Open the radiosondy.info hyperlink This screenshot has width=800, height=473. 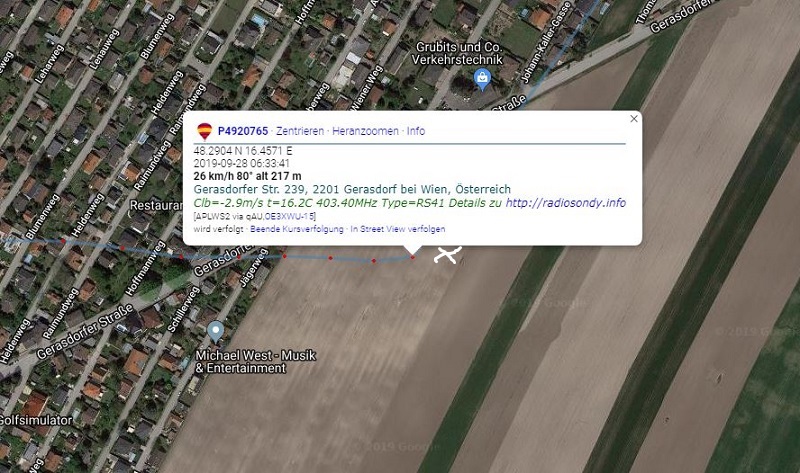565,203
